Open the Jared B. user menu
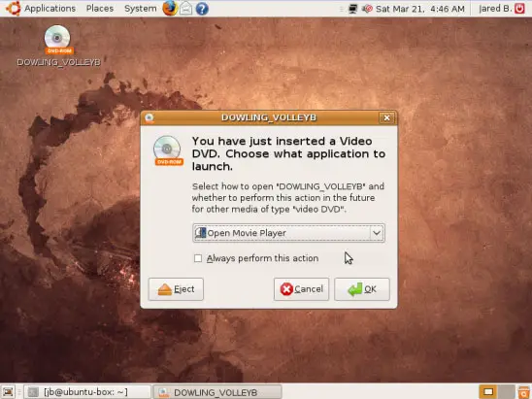 (495, 9)
